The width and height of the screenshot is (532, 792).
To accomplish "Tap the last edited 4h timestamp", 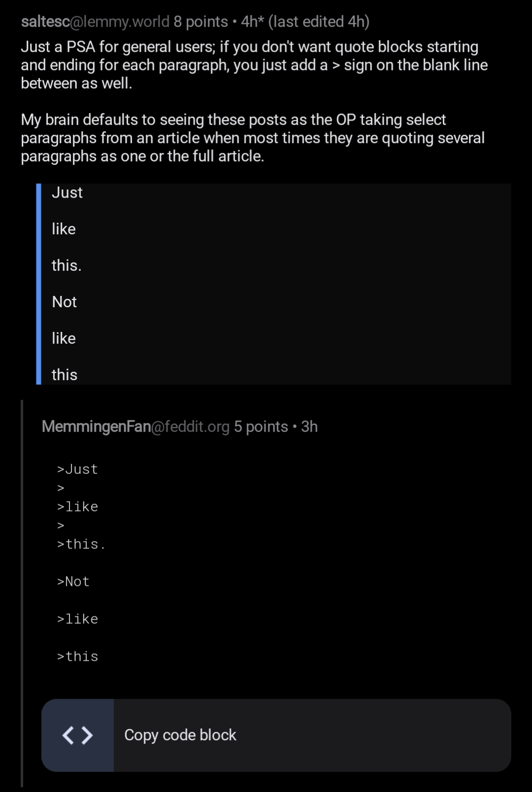I will tap(319, 22).
